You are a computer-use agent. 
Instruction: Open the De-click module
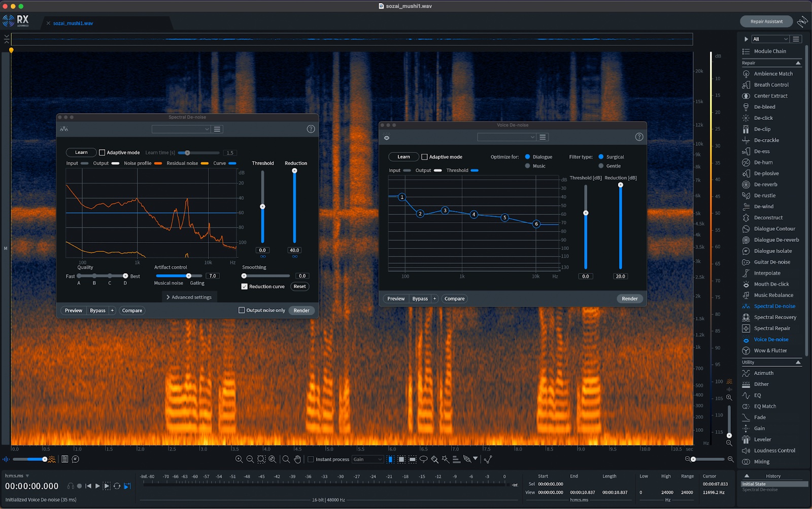pyautogui.click(x=763, y=118)
